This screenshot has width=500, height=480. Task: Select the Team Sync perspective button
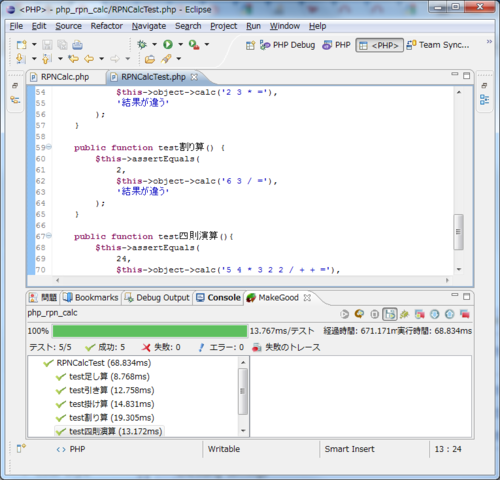[x=438, y=45]
